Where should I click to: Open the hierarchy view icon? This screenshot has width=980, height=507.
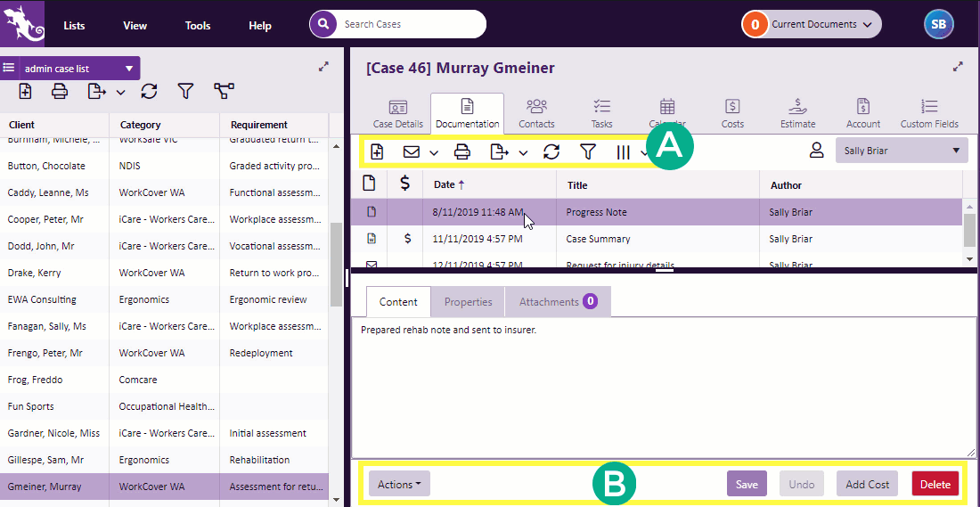pyautogui.click(x=224, y=91)
